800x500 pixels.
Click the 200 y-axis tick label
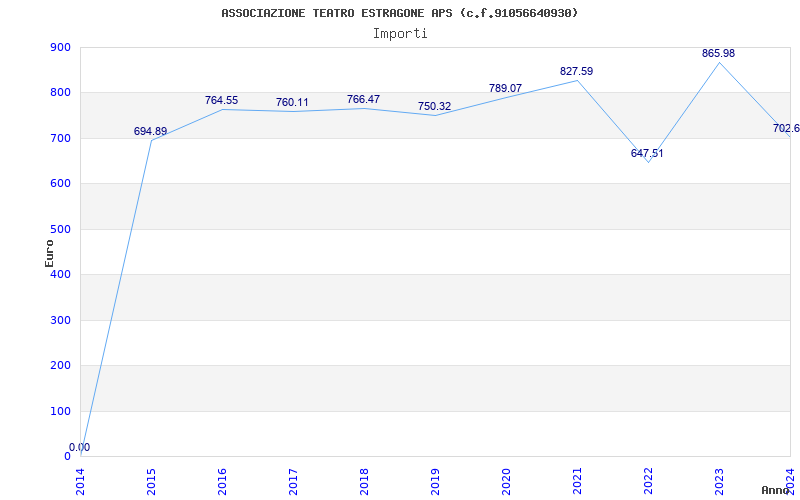pyautogui.click(x=60, y=366)
